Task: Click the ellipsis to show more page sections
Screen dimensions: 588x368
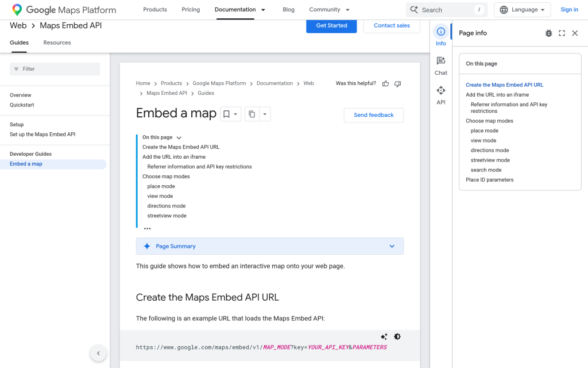Action: pos(148,228)
